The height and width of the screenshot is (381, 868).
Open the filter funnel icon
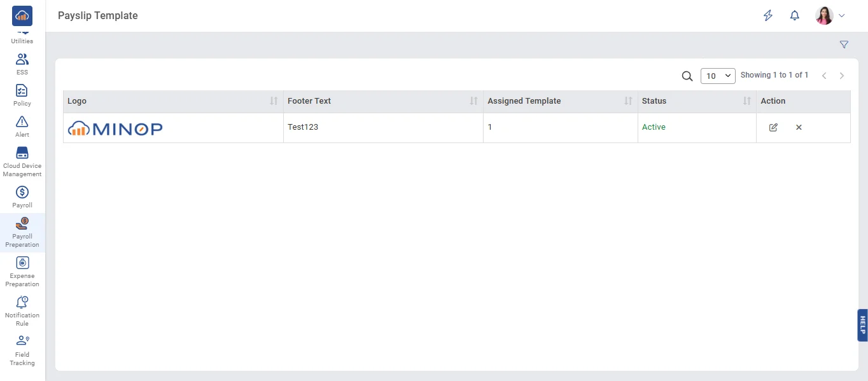click(x=844, y=45)
